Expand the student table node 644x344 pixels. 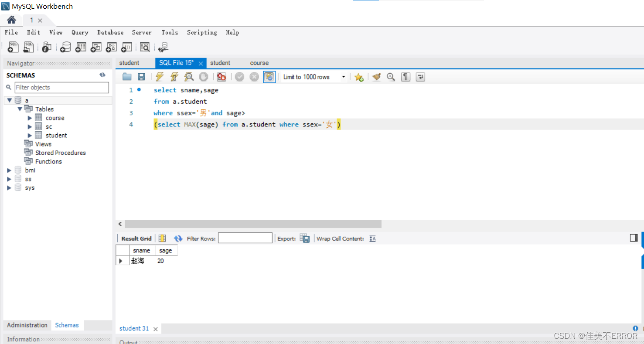[x=30, y=135]
